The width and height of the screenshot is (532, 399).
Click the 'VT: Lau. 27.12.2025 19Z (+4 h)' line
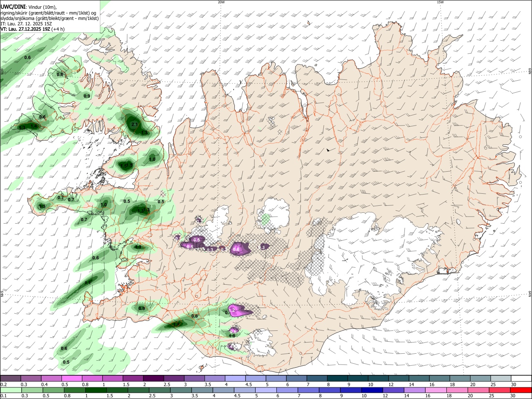(32, 29)
